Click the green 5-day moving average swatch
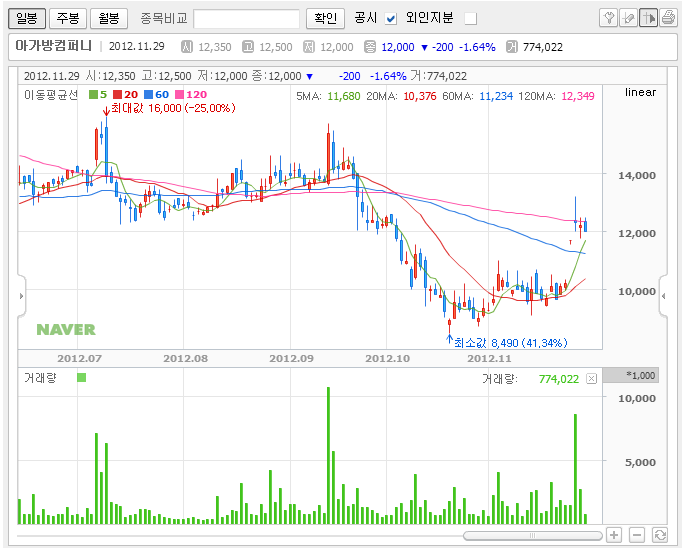Screen dimensions: 682x548 (x=93, y=94)
